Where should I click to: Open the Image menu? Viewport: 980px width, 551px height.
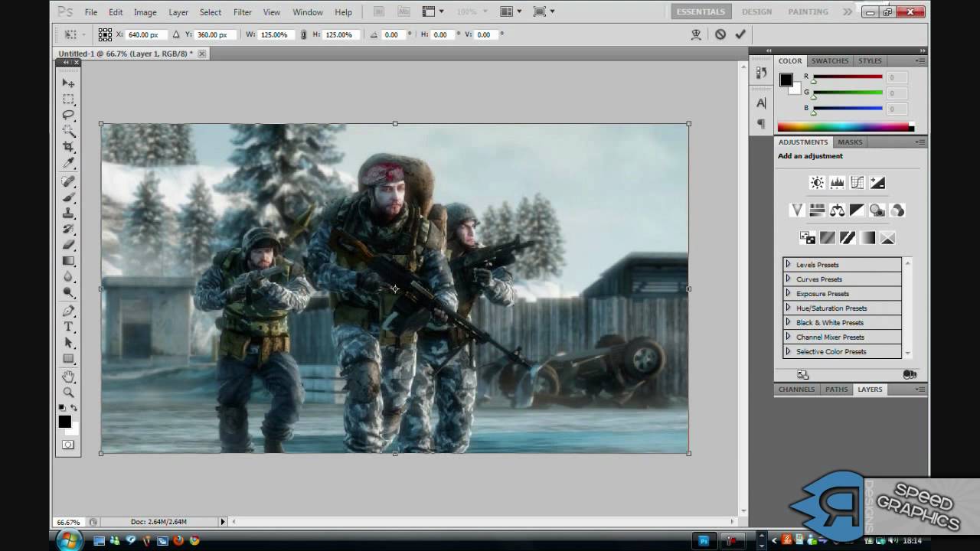(x=145, y=12)
